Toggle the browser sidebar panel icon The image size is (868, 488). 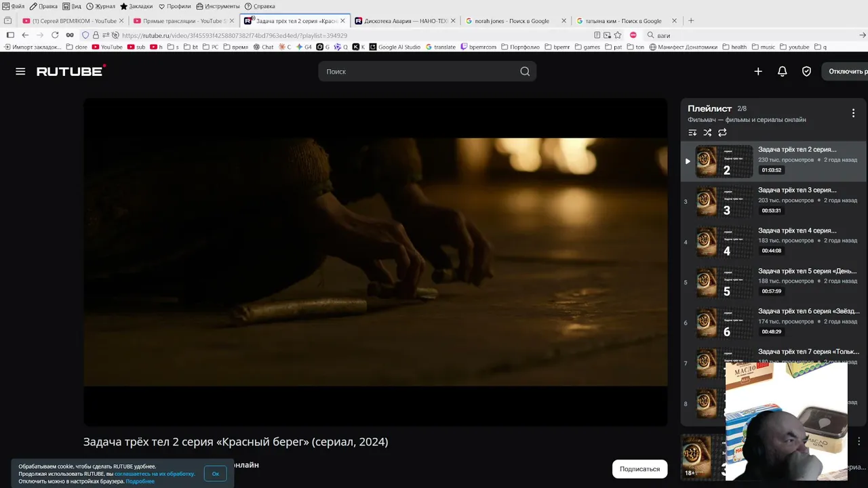pyautogui.click(x=10, y=35)
